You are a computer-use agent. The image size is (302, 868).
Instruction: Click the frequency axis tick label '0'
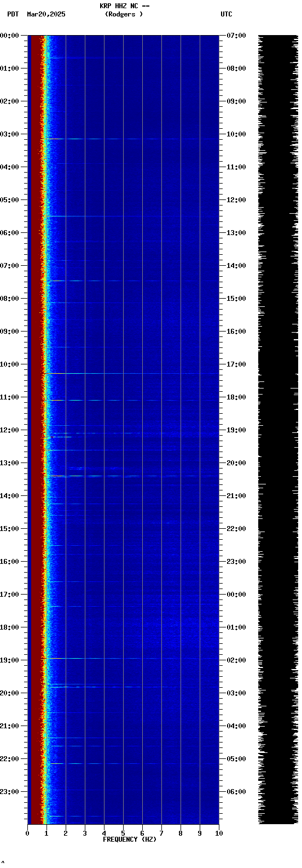coord(27,833)
